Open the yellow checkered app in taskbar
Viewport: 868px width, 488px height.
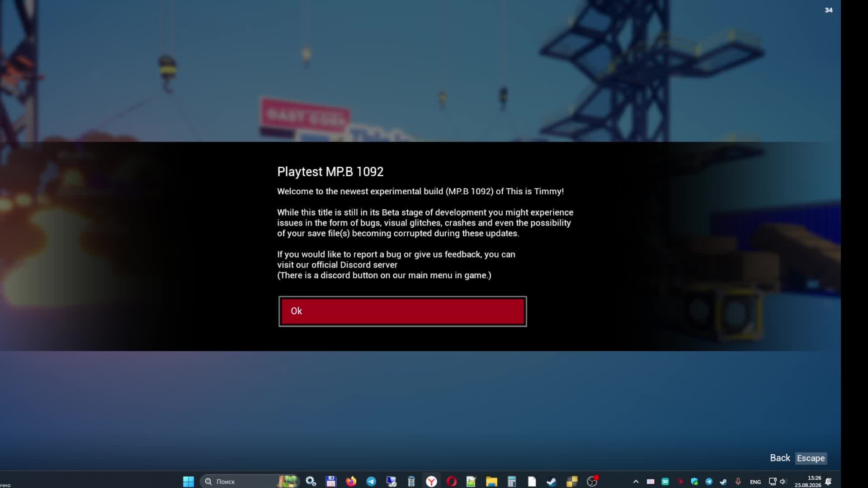tap(572, 482)
